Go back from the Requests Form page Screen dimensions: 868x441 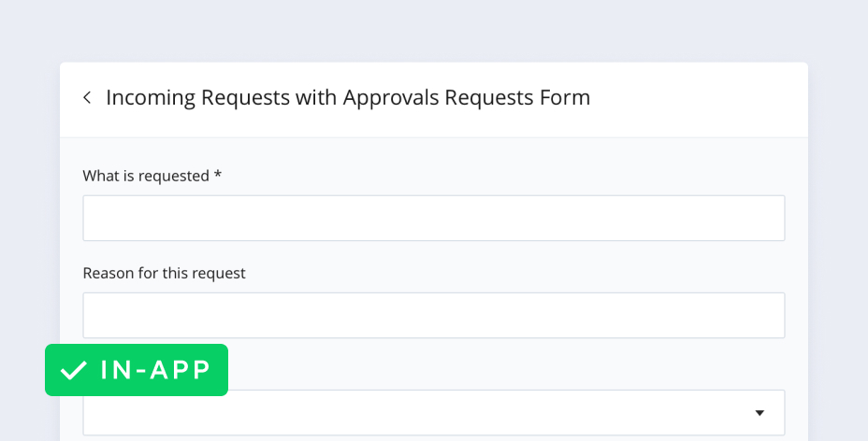pos(87,97)
